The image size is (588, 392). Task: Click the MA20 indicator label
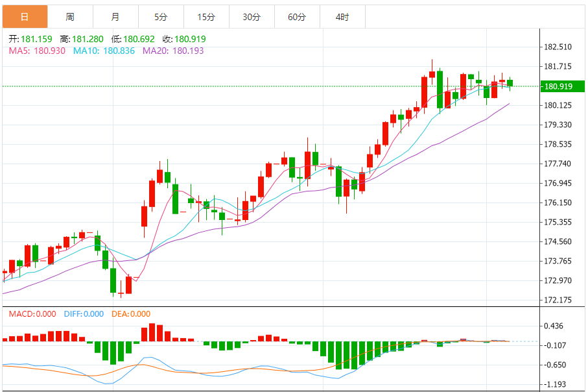point(173,51)
